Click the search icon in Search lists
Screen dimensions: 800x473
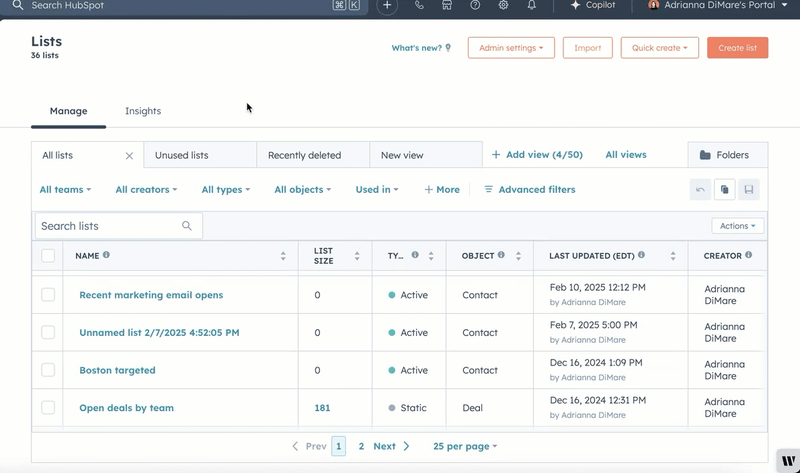coord(187,226)
